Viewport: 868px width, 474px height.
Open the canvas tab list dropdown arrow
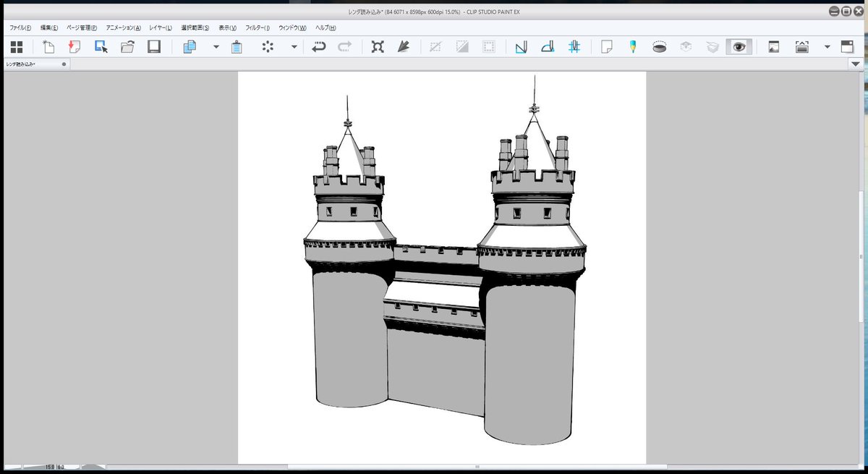tap(856, 64)
